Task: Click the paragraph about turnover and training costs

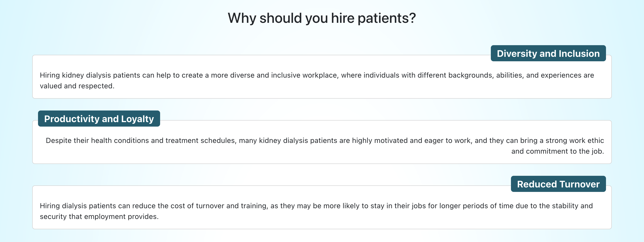Action: pos(316,211)
